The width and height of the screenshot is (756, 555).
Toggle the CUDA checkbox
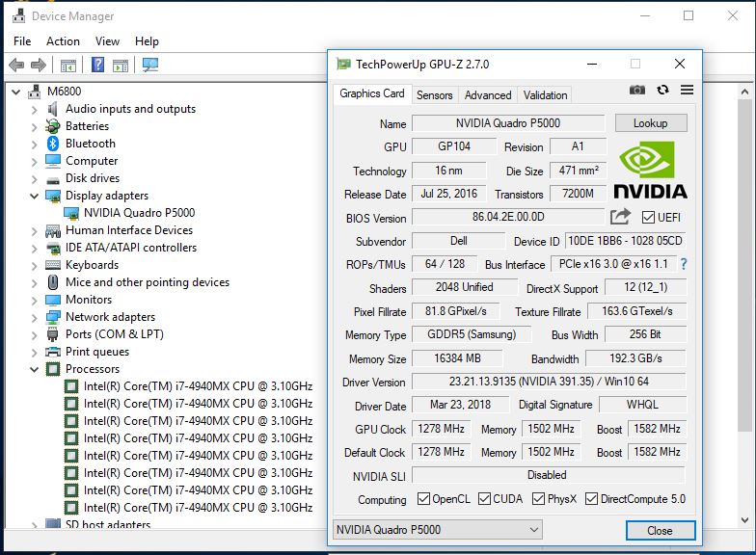tap(484, 499)
